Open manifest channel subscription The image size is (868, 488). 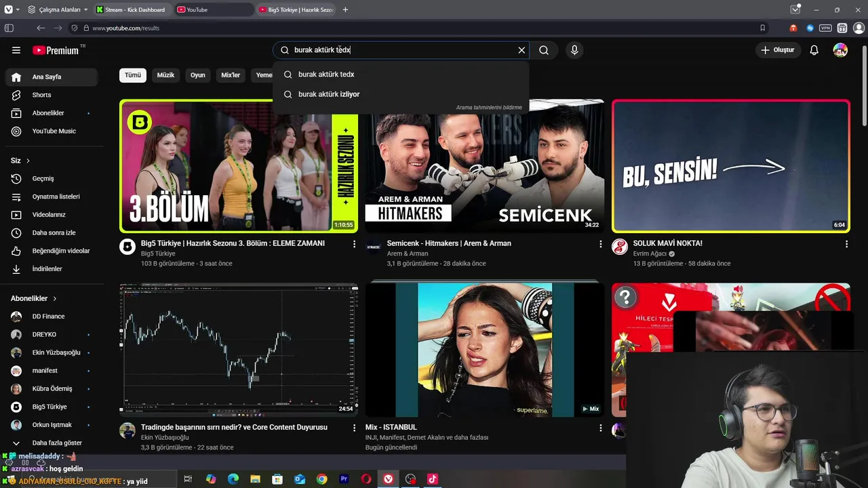point(52,371)
